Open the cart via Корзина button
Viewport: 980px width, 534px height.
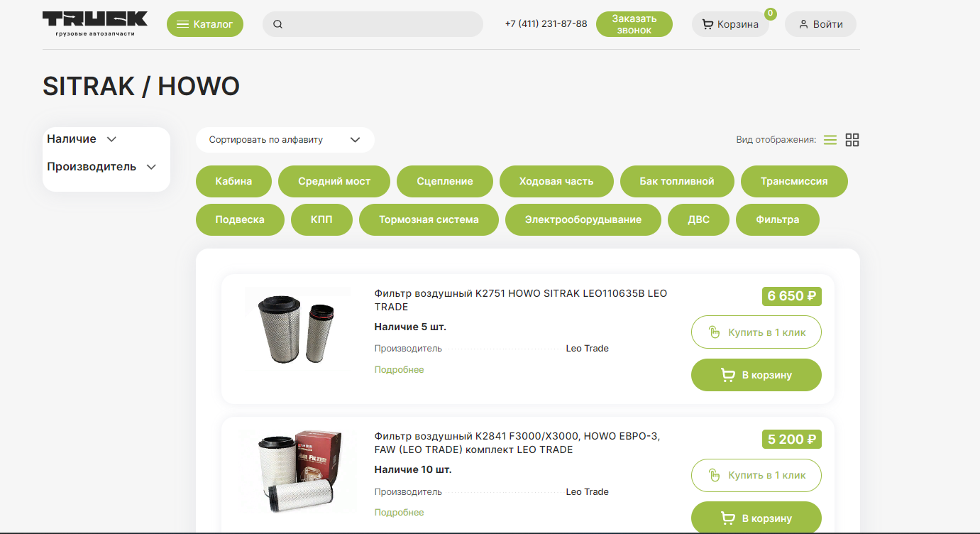coord(730,24)
